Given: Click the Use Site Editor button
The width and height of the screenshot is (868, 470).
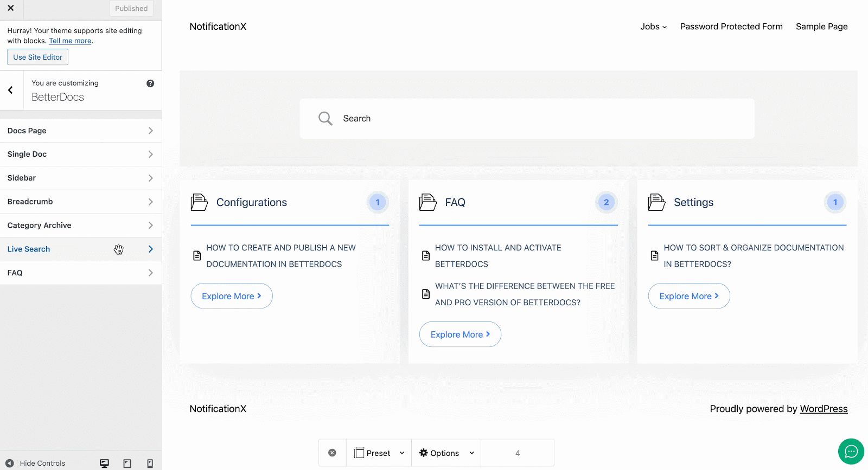Looking at the screenshot, I should pos(37,57).
